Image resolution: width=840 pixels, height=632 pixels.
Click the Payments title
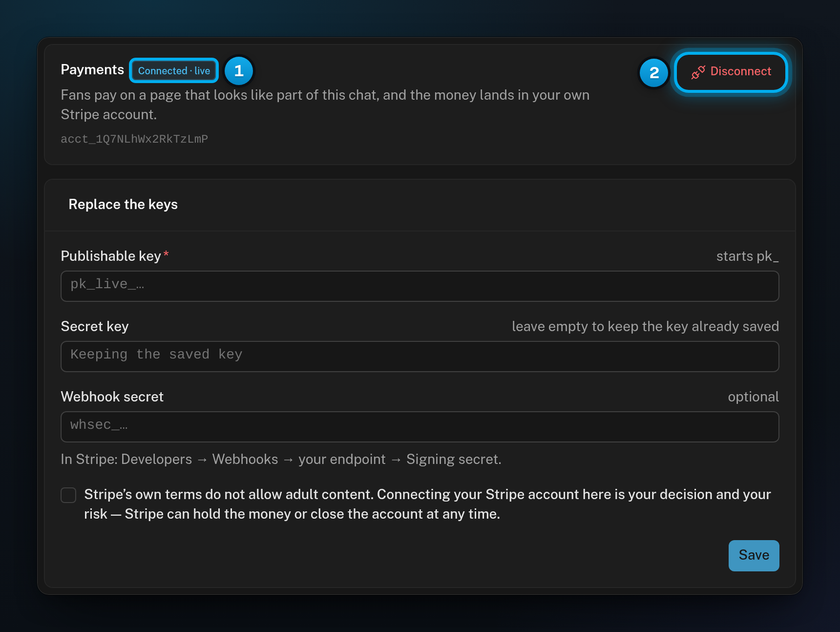tap(92, 69)
